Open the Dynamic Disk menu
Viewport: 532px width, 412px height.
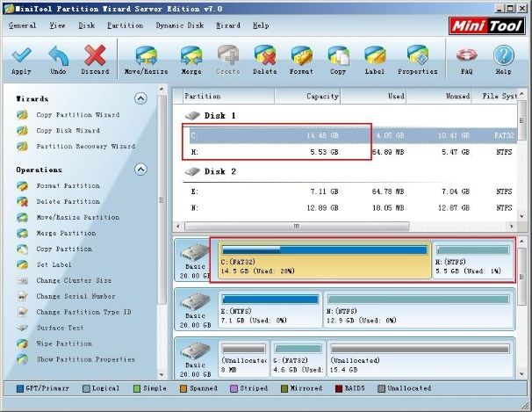[180, 25]
